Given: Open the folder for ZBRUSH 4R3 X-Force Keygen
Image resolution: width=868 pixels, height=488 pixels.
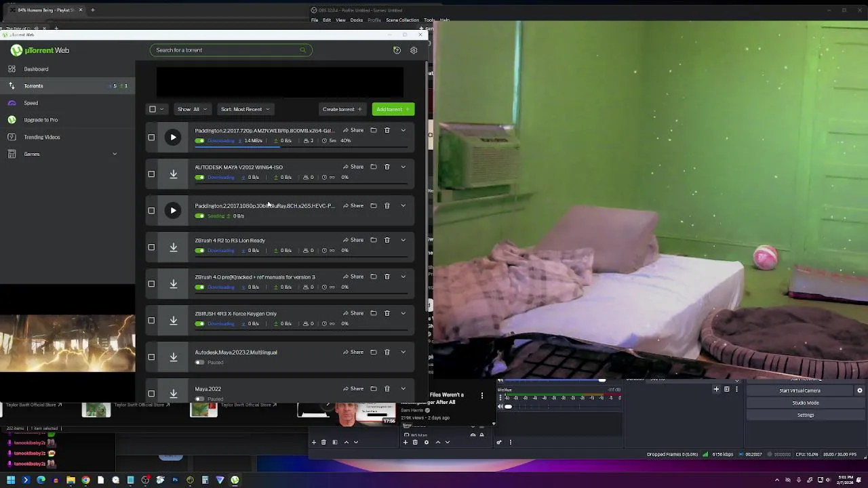Looking at the screenshot, I should [373, 313].
